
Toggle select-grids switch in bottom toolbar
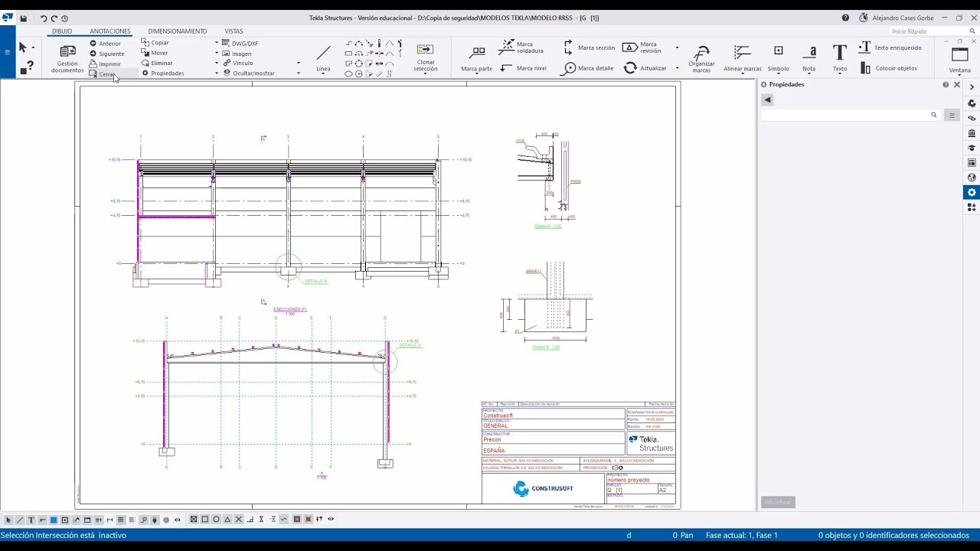click(121, 520)
